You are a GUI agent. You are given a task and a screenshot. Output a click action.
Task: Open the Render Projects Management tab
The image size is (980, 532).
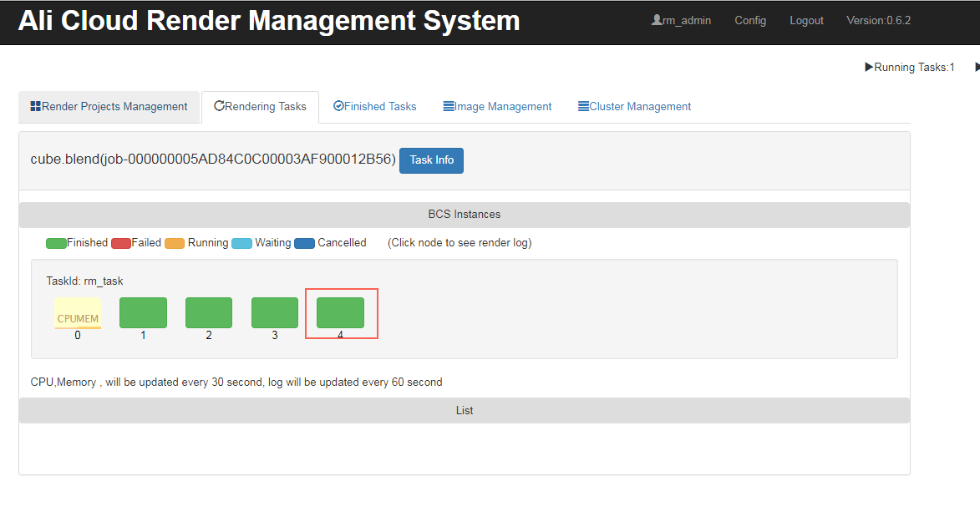pos(109,107)
